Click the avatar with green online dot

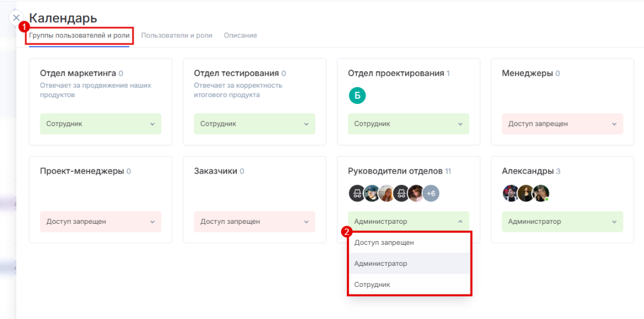point(541,193)
